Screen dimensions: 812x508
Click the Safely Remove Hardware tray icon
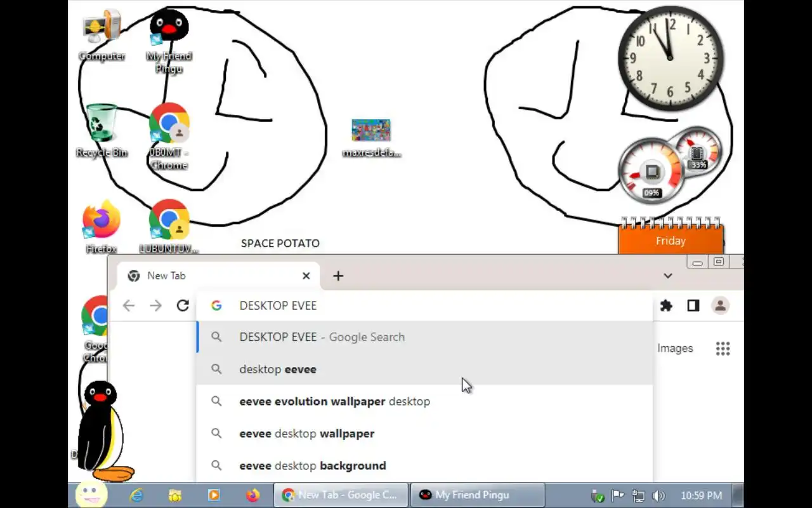point(598,495)
